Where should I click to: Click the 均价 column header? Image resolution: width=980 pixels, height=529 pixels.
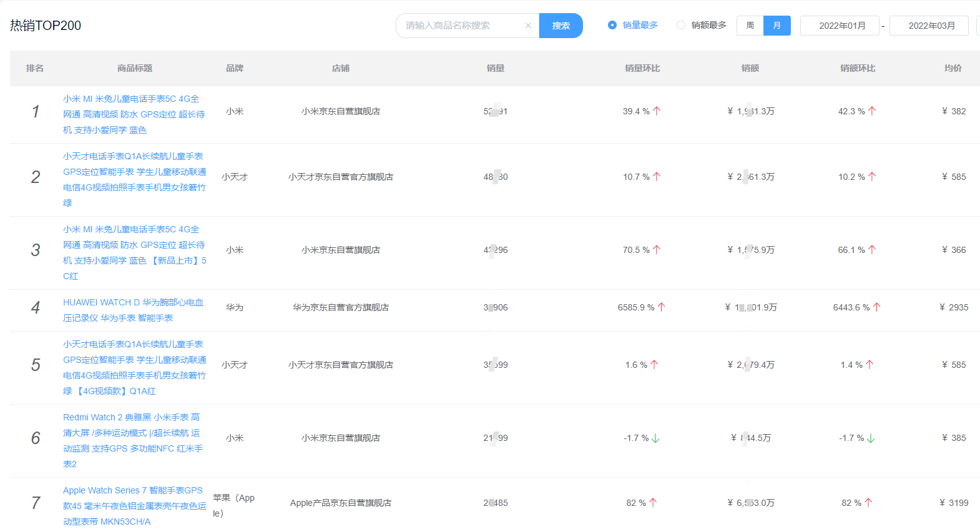pyautogui.click(x=953, y=68)
